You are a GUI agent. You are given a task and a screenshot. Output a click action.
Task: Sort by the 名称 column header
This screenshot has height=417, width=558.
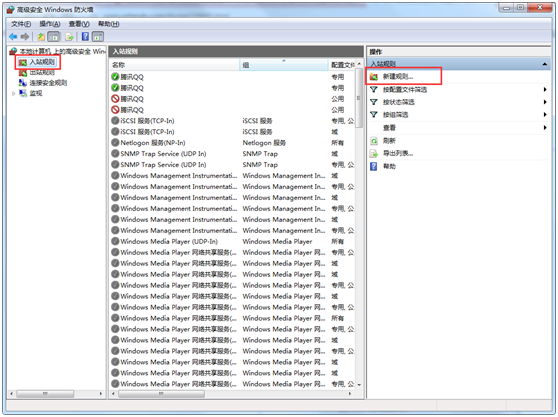pyautogui.click(x=175, y=65)
